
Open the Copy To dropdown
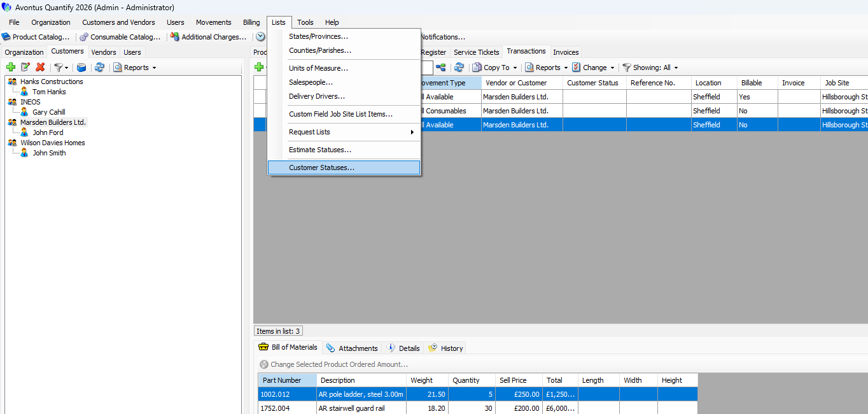[x=494, y=68]
